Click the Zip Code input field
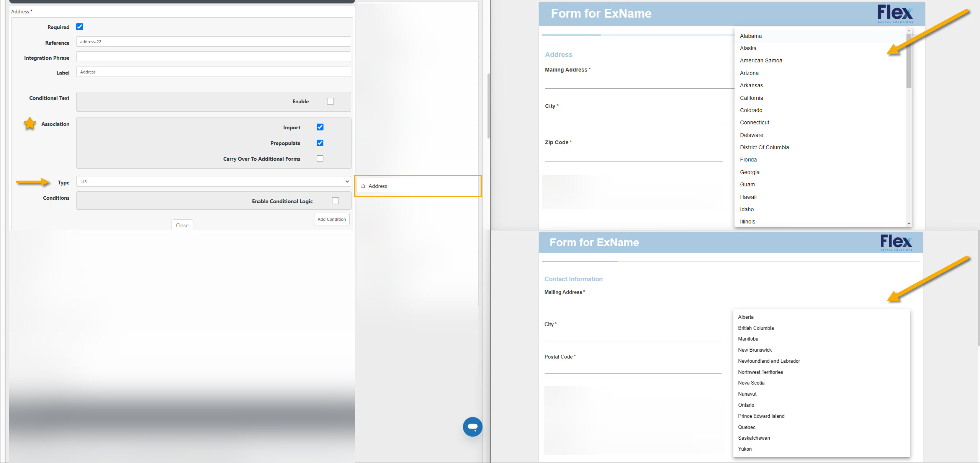This screenshot has width=980, height=463. coord(633,155)
